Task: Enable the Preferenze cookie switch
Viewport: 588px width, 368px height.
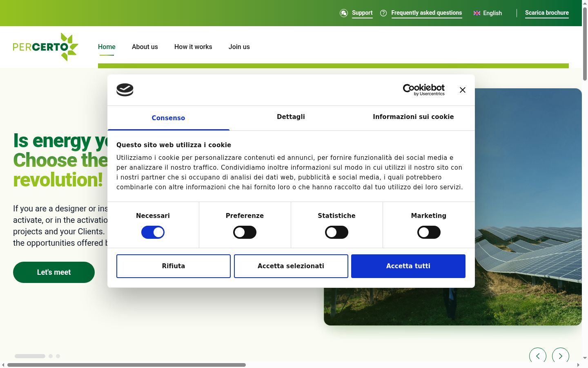Action: [245, 232]
